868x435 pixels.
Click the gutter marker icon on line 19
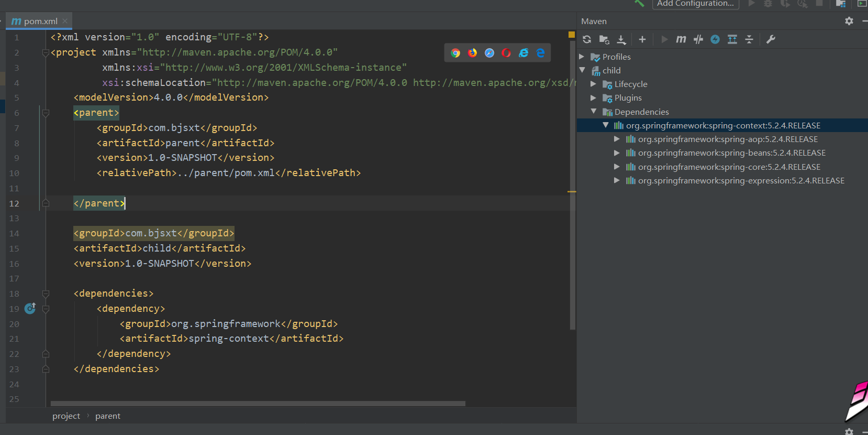(30, 308)
